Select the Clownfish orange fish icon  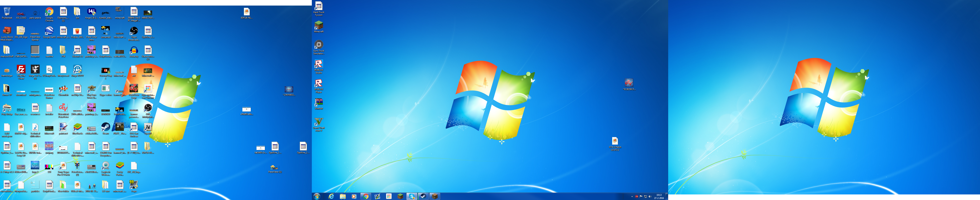[x=63, y=90]
